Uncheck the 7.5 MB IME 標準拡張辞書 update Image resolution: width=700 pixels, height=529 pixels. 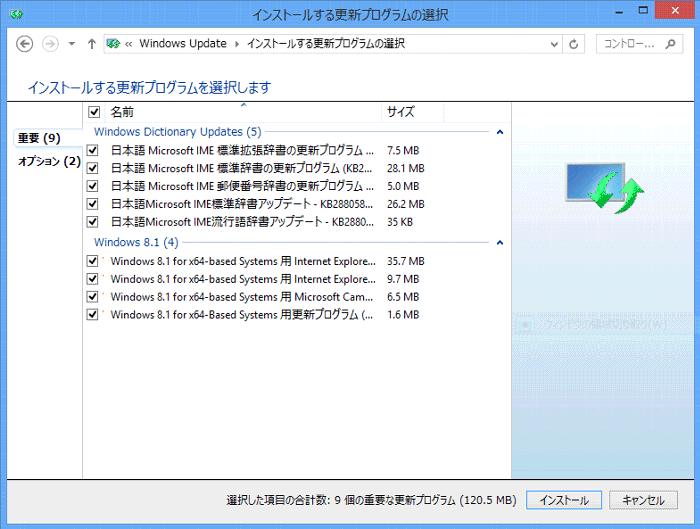click(92, 150)
